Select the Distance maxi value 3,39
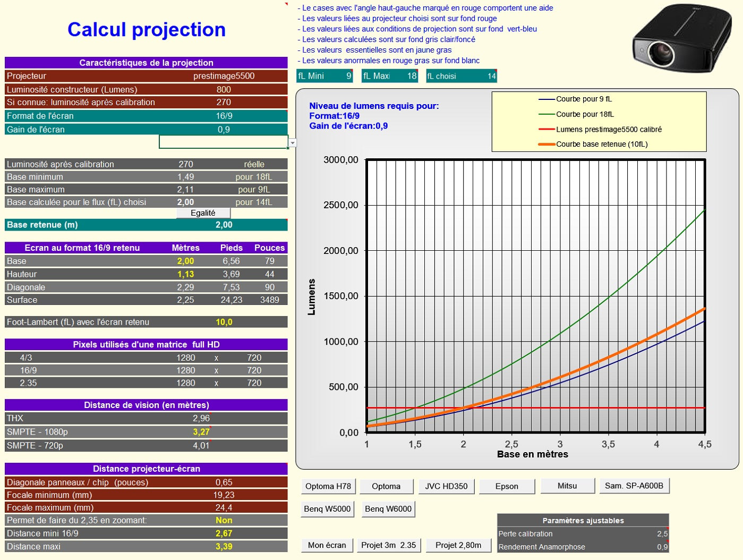Viewport: 743px width, 560px height. coord(224,546)
